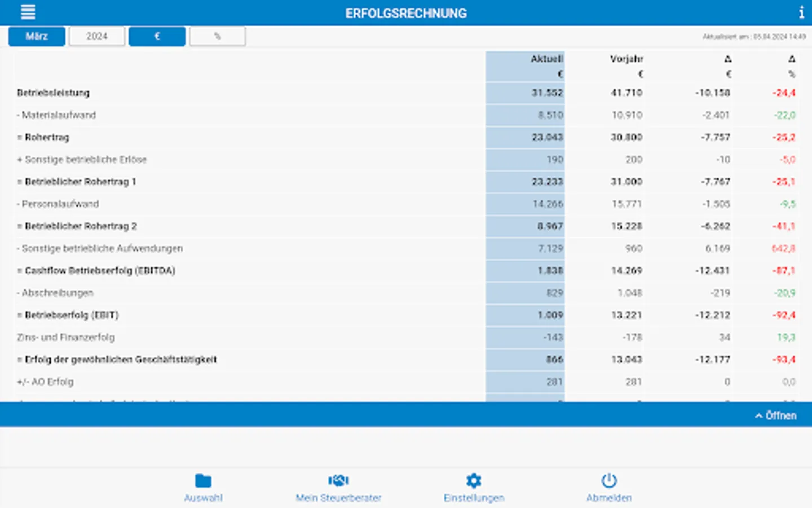Click the info icon in the header

801,12
